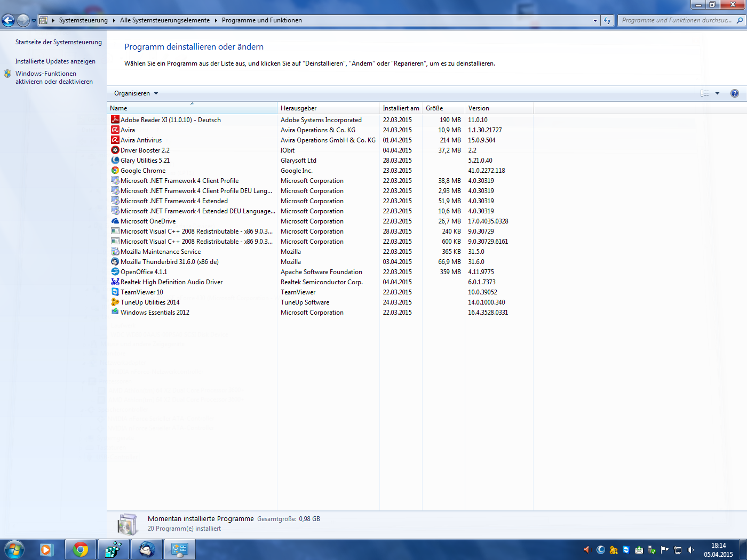Click the Google Chrome icon in the program list
This screenshot has width=747, height=560.
[115, 170]
